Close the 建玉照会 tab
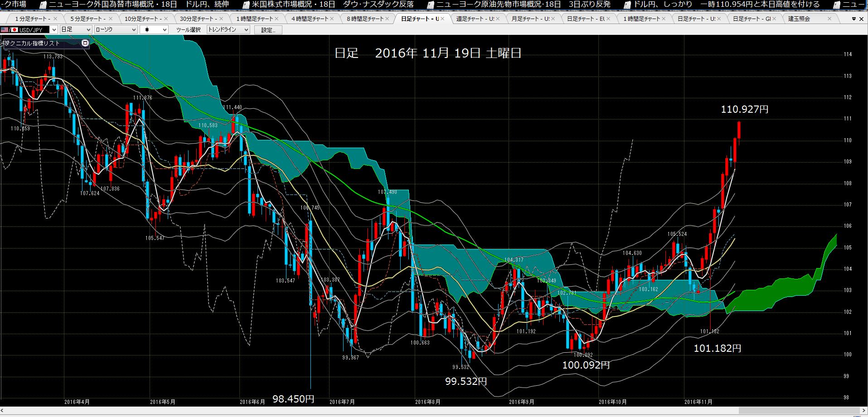 click(829, 19)
